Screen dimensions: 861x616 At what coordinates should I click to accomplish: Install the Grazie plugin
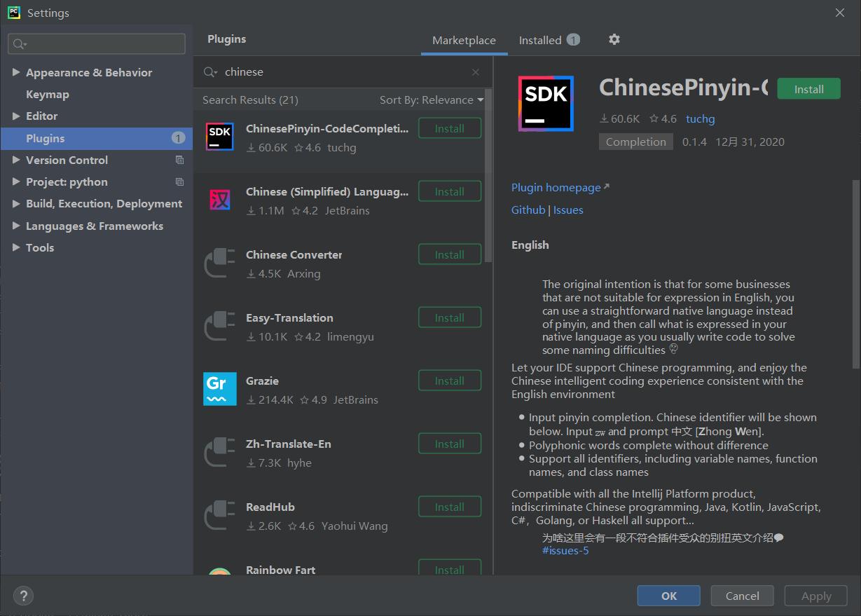click(450, 381)
